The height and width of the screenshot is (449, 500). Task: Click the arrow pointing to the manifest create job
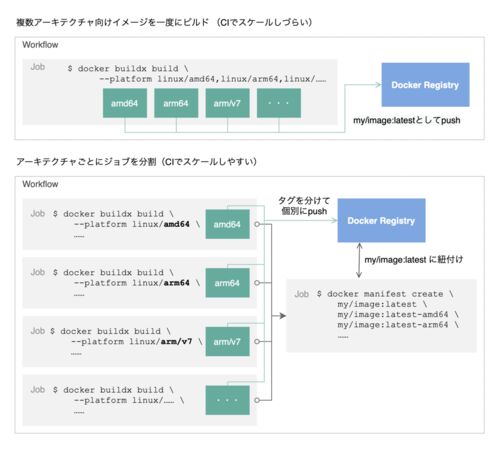[x=279, y=316]
